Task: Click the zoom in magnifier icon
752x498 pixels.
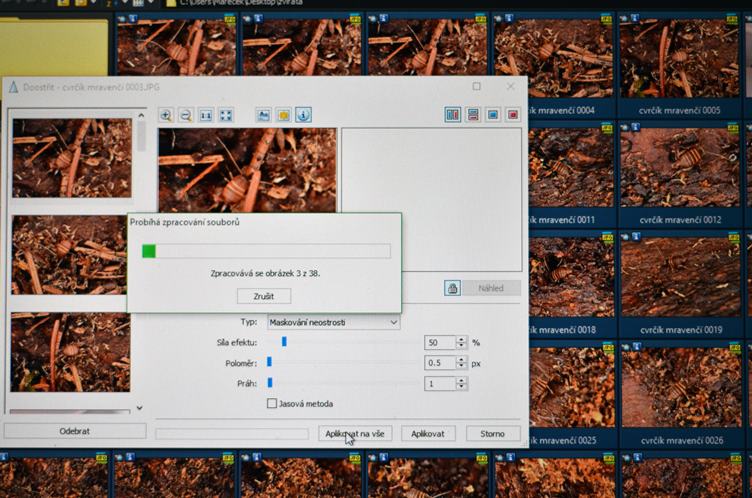Action: pos(166,115)
